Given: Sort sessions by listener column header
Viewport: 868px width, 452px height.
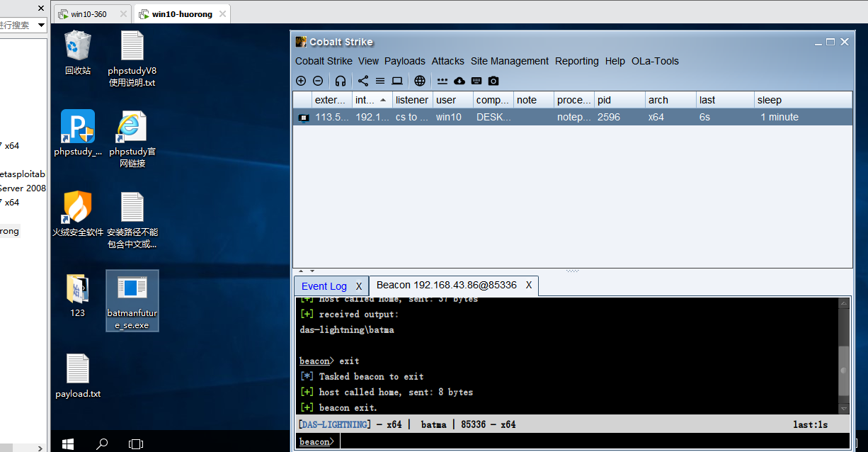Looking at the screenshot, I should 412,100.
